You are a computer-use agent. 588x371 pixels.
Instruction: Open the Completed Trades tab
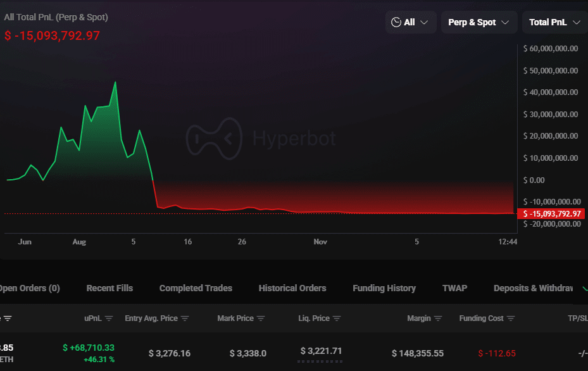pos(196,288)
